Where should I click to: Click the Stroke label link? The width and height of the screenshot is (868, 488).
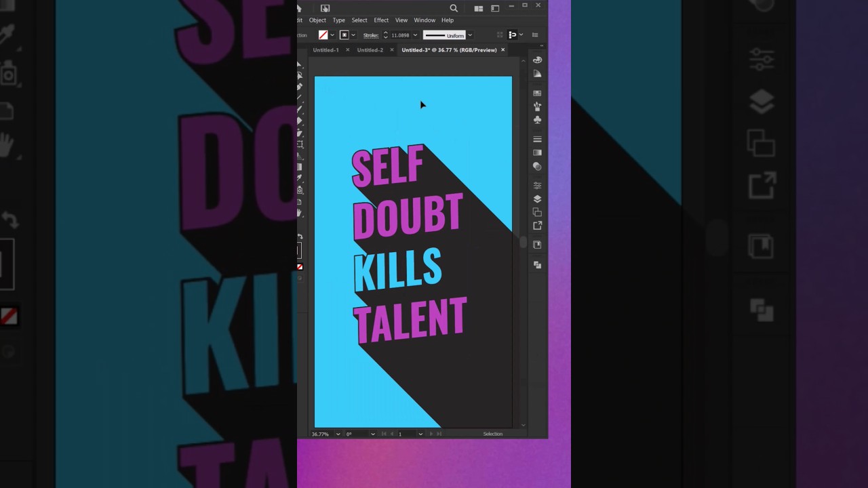371,35
